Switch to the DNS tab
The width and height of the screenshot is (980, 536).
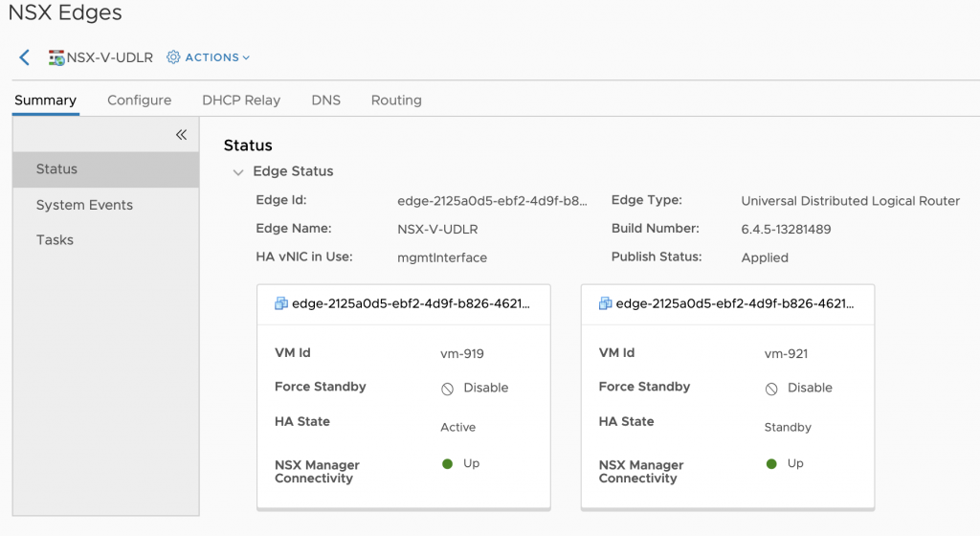point(325,100)
